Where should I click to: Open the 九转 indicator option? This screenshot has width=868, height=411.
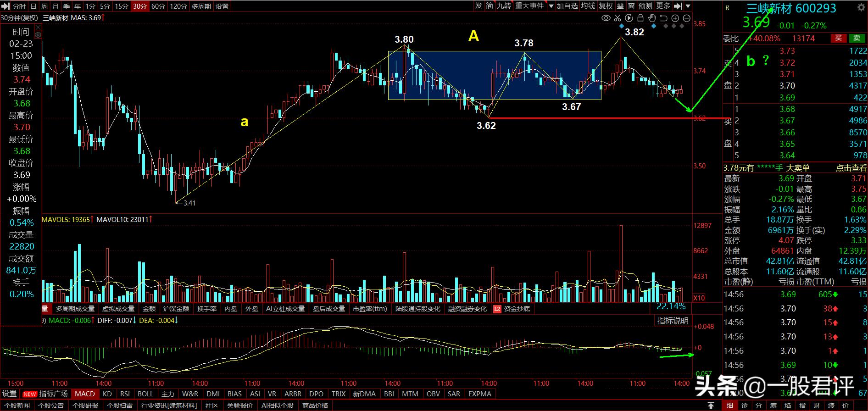coord(504,6)
